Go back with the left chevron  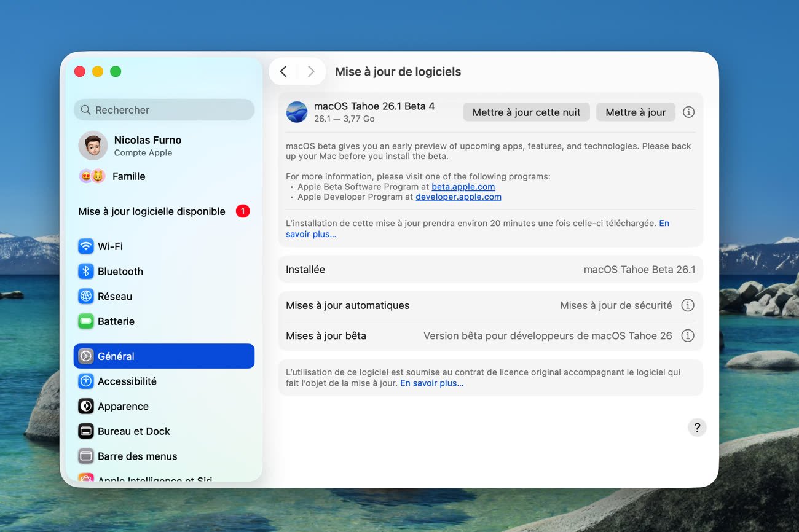point(283,72)
